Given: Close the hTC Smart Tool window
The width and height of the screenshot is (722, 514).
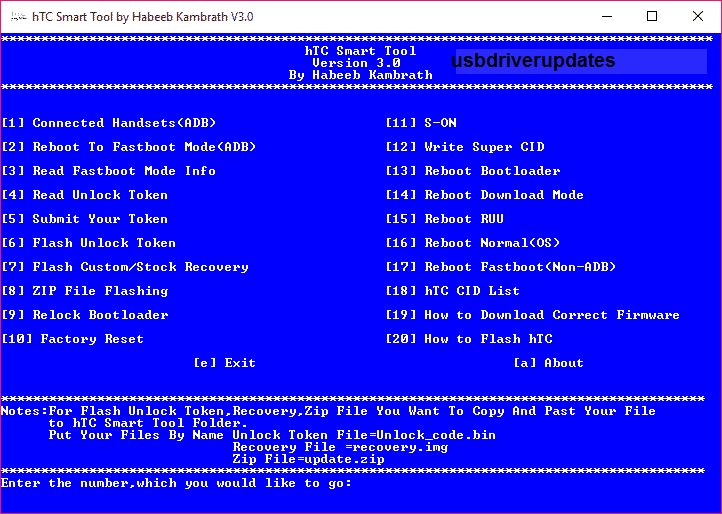Looking at the screenshot, I should [x=698, y=17].
